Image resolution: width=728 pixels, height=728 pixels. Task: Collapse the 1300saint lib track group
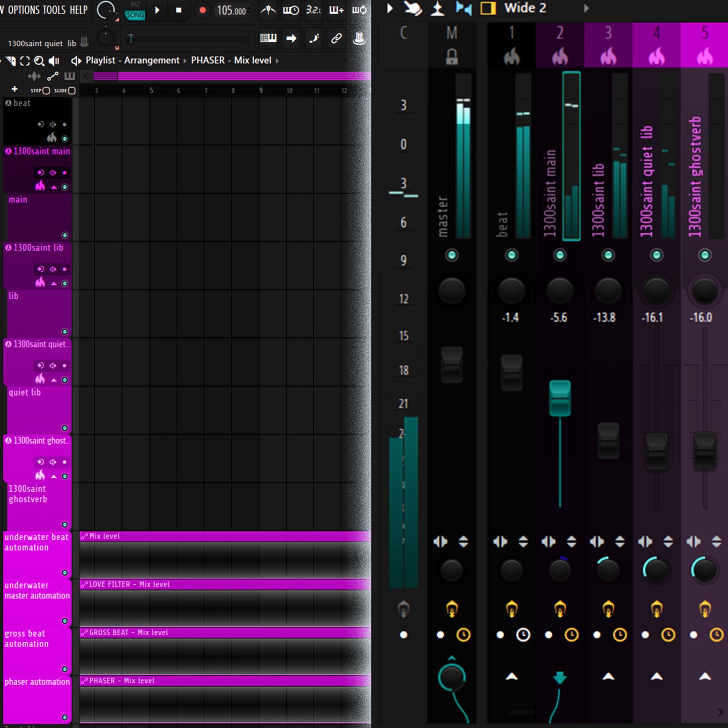pyautogui.click(x=54, y=284)
